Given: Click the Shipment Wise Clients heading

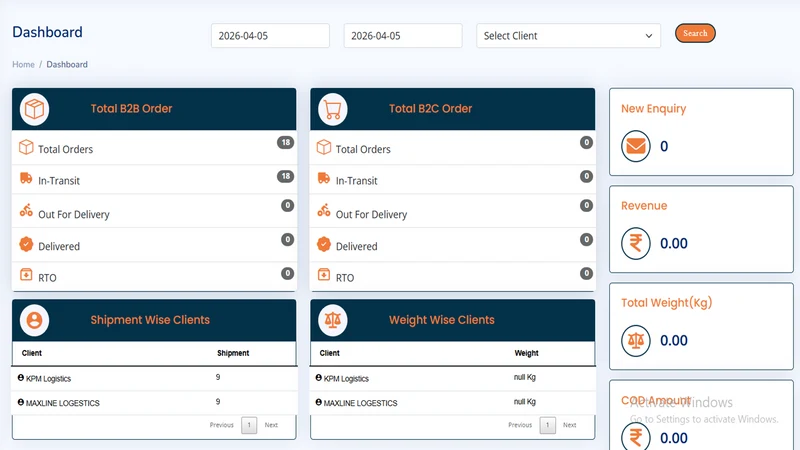Looking at the screenshot, I should 150,320.
